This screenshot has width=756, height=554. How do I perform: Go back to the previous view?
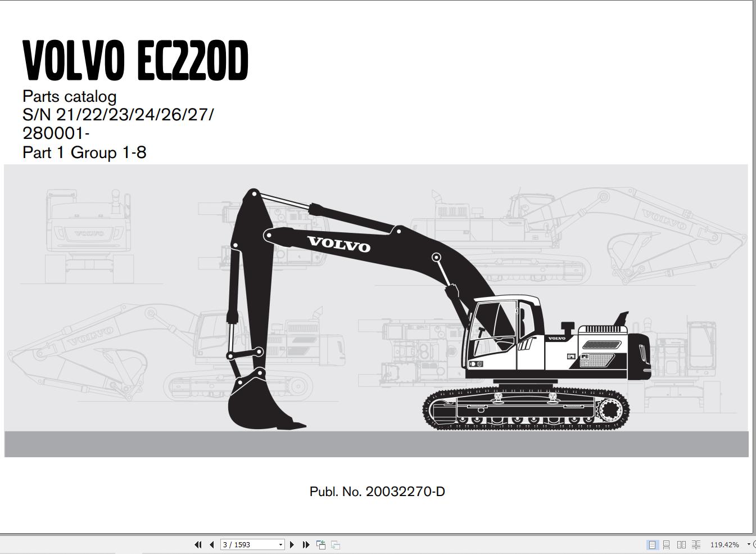(321, 544)
